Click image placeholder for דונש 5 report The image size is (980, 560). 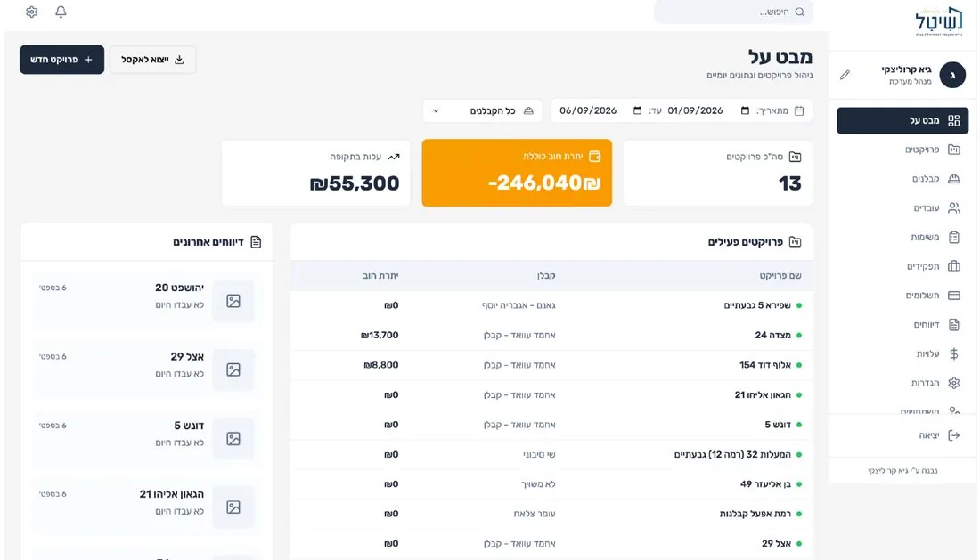tap(233, 438)
